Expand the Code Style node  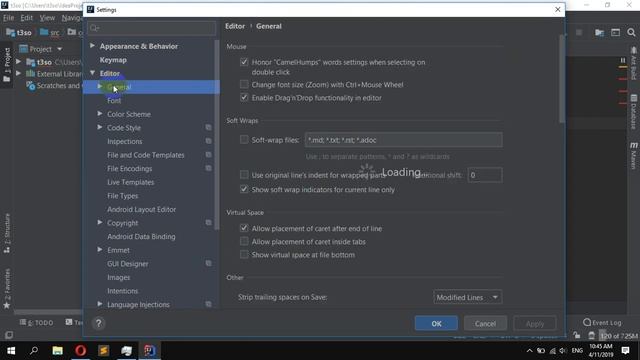100,127
